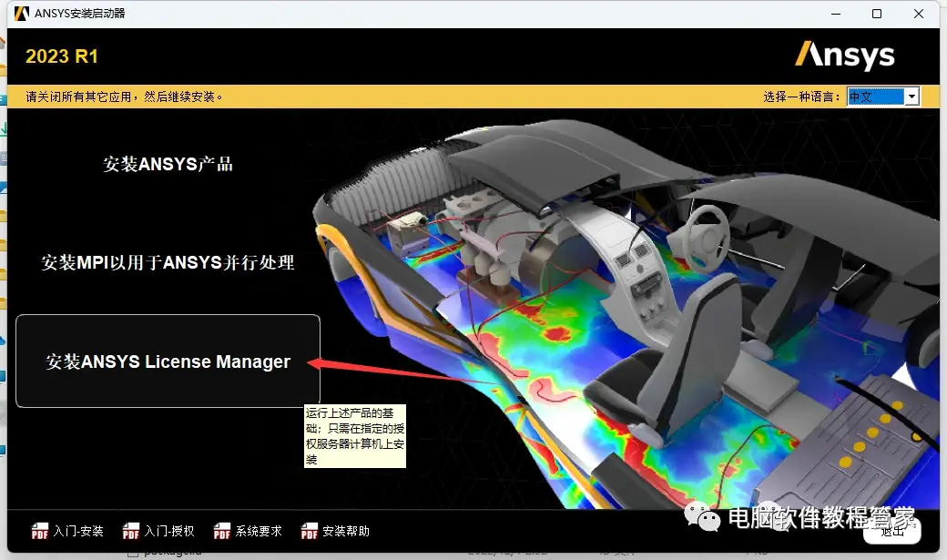
Task: Click the 退出 exit button
Action: point(892,531)
